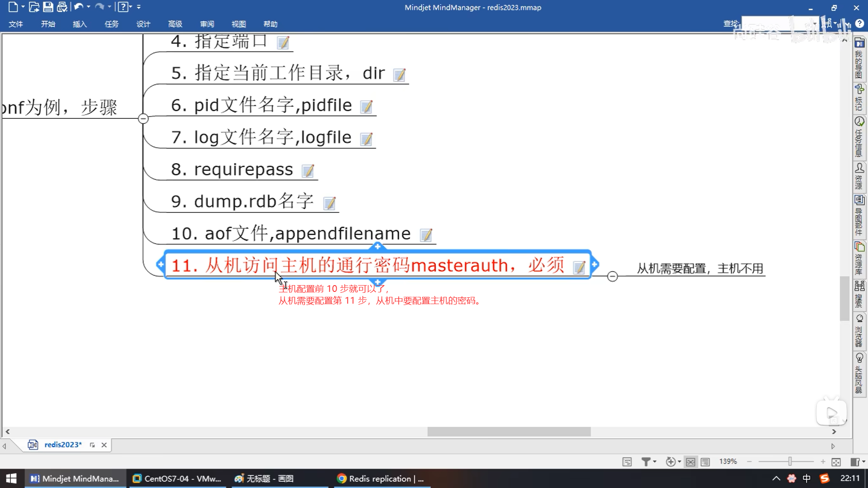Image resolution: width=868 pixels, height=488 pixels.
Task: Click the Save icon in quick access toolbar
Action: pos(48,7)
